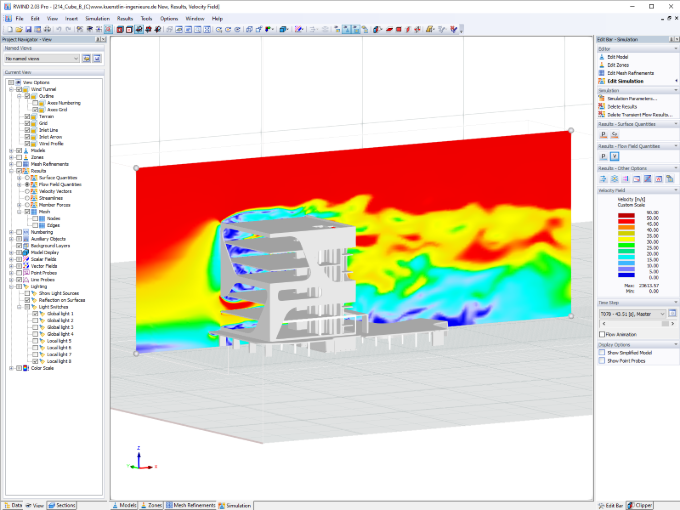The image size is (680, 510).
Task: Click the dark red 60.00 legend swatch
Action: [x=626, y=216]
